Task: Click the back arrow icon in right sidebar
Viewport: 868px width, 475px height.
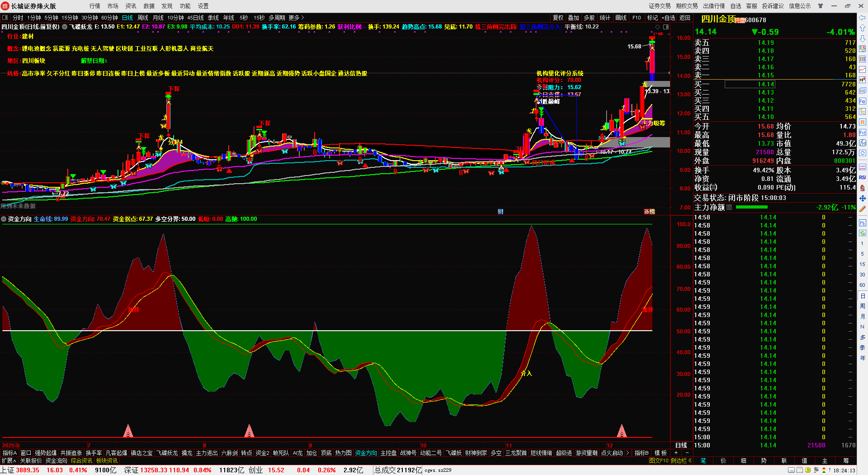Action: coord(863,18)
